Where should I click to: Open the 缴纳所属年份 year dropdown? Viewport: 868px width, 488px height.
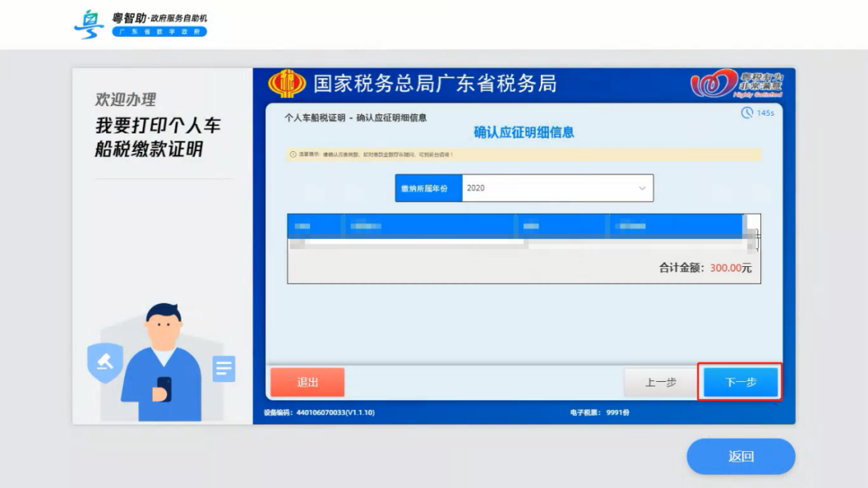coord(556,188)
